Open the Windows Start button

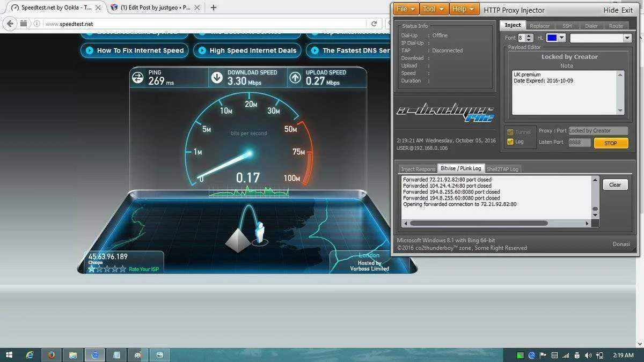click(9, 355)
